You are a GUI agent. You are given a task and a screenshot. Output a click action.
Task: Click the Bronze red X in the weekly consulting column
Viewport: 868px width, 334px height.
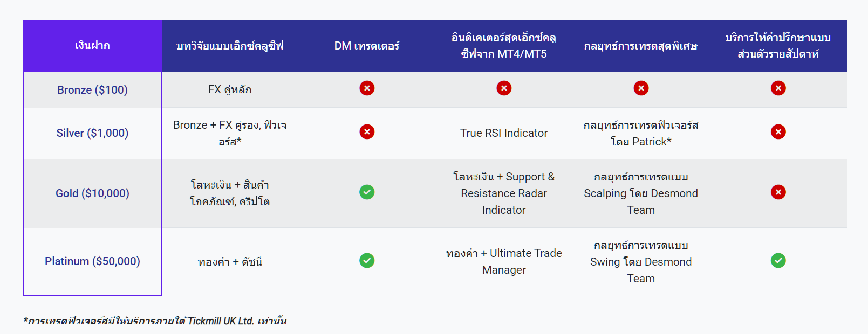pos(778,88)
